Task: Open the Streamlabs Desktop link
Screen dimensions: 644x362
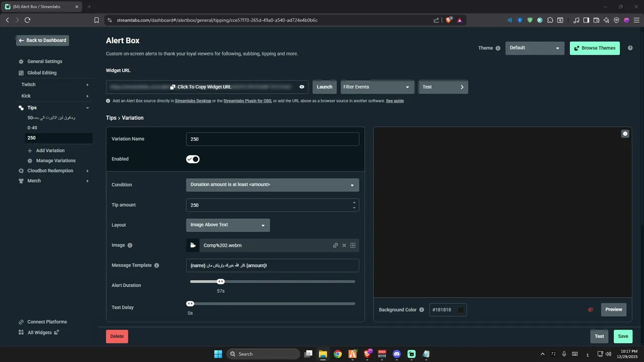Action: tap(193, 101)
